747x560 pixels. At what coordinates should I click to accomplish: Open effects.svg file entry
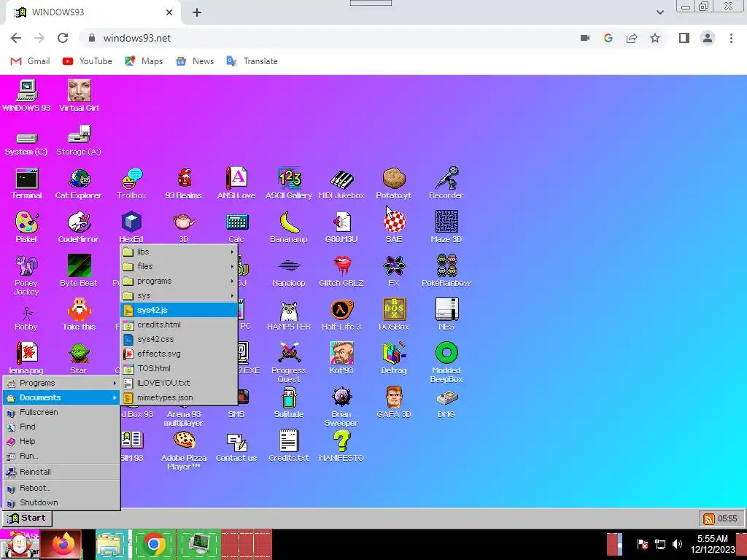point(179,354)
